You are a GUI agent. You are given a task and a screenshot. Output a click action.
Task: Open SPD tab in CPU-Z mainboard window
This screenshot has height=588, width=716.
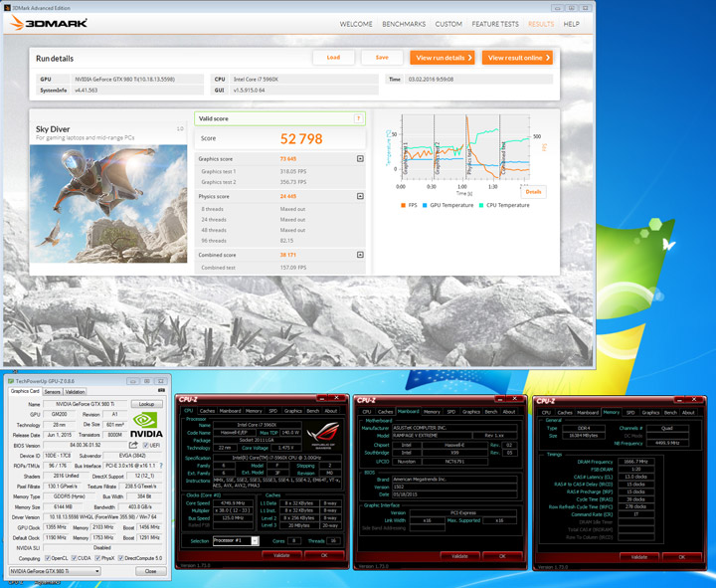coord(451,411)
